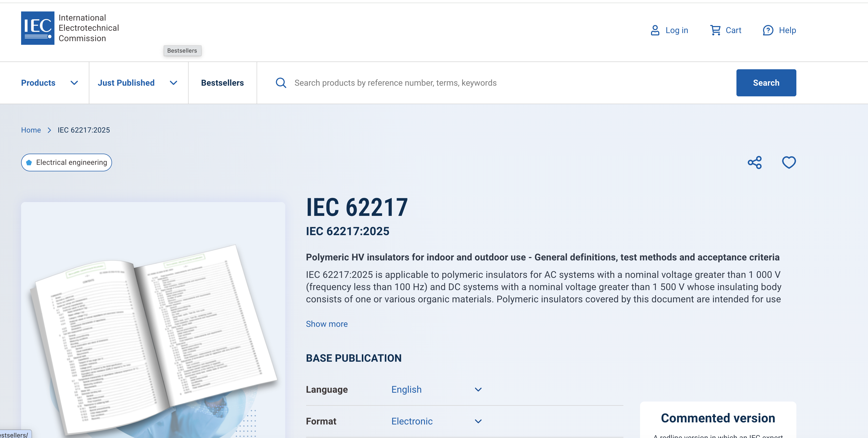
Task: Click the Show more link
Action: 326,324
